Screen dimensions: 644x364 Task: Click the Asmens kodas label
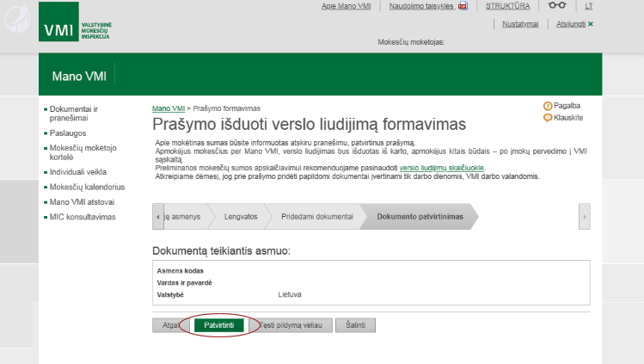(180, 271)
